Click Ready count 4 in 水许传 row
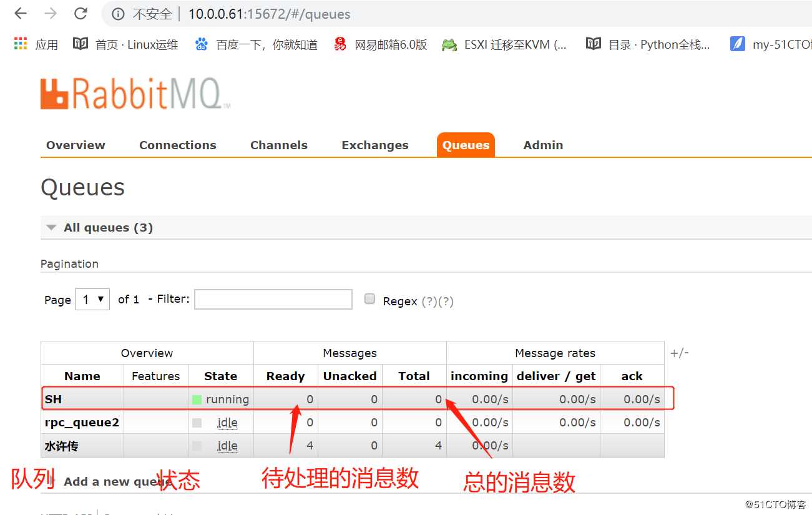Image resolution: width=812 pixels, height=515 pixels. click(310, 446)
